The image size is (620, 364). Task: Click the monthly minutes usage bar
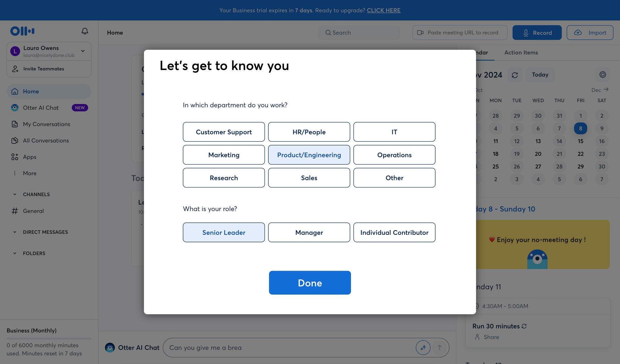(48, 339)
